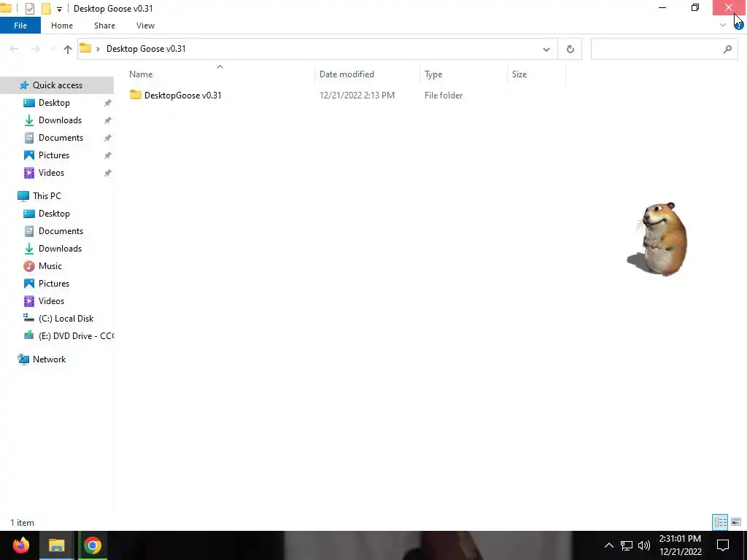747x560 pixels.
Task: Show hidden system tray icons
Action: click(x=609, y=545)
